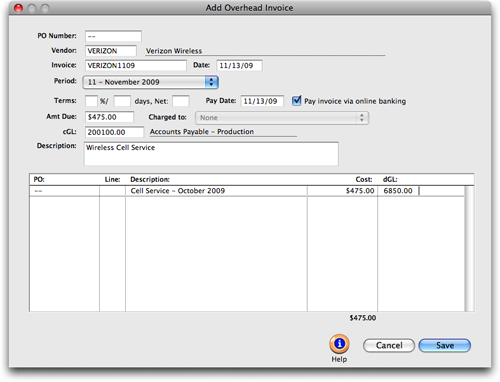Click the $475.00 total below the table
The height and width of the screenshot is (382, 500).
pyautogui.click(x=363, y=318)
